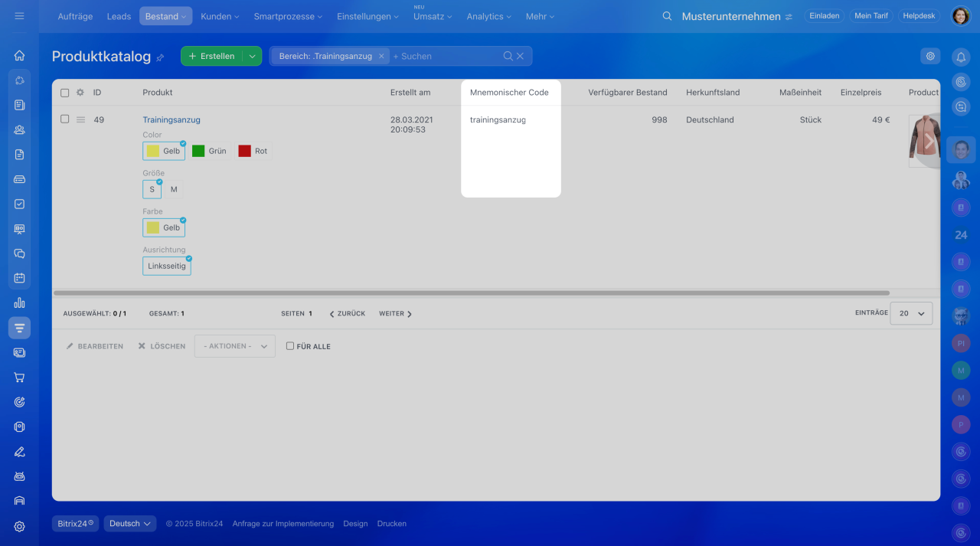The height and width of the screenshot is (546, 980).
Task: Remove the Bereich: .Trainingsanzug filter chip
Action: tap(381, 56)
